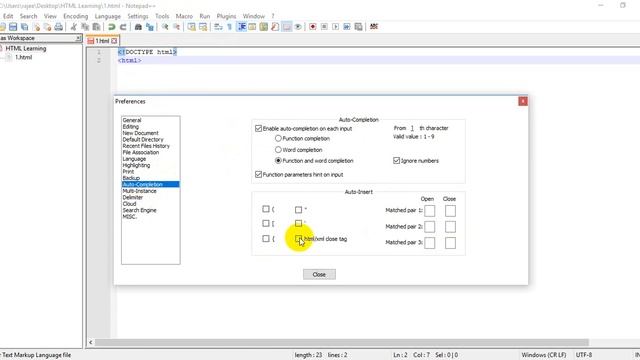Viewport: 640px width, 360px height.
Task: Click the Save file toolbar icon
Action: tap(13, 27)
